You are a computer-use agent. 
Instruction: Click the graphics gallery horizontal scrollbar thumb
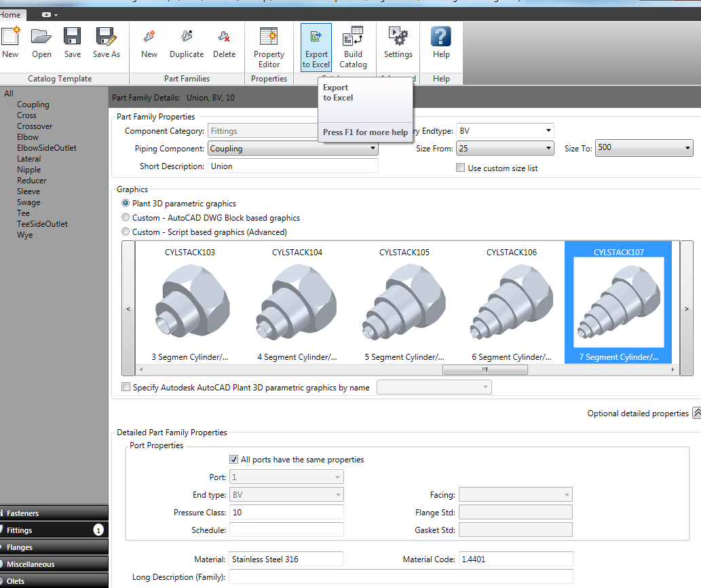485,370
